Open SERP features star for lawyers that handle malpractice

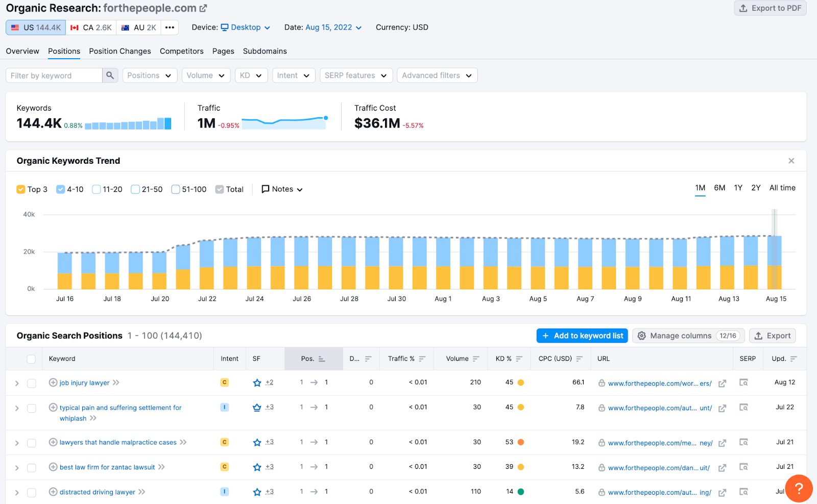pyautogui.click(x=257, y=442)
